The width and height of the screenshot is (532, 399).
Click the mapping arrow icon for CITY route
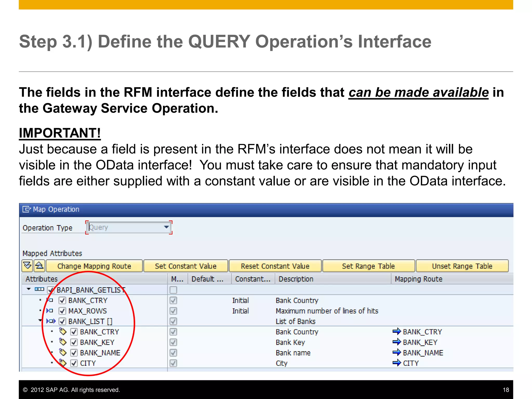pyautogui.click(x=397, y=363)
